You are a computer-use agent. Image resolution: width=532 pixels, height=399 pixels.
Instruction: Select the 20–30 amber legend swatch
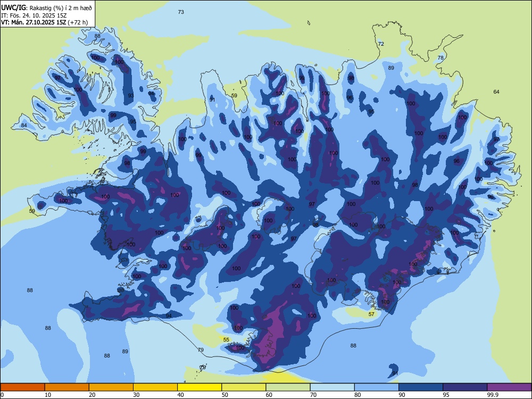tap(111, 387)
